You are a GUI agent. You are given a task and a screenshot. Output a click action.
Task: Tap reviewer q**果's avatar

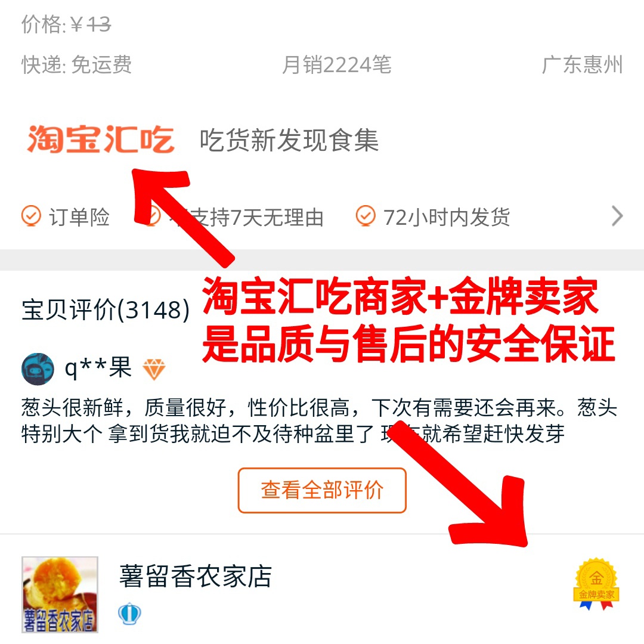pyautogui.click(x=38, y=369)
